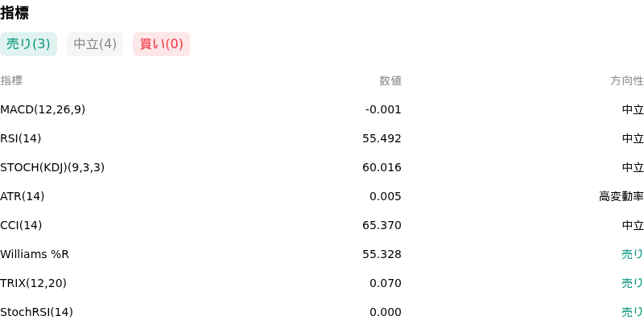Click the RSI value 55.492
Screen dimensions: 644x320
click(x=382, y=138)
